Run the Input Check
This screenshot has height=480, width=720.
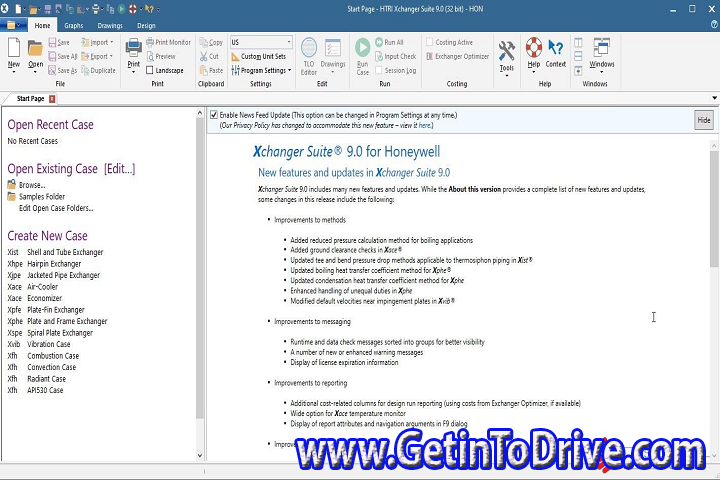tap(395, 56)
